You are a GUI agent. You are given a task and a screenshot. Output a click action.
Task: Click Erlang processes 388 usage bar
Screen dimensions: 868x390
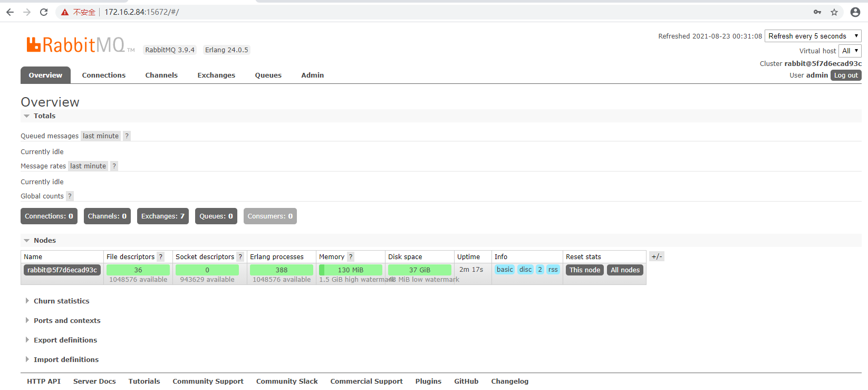[x=282, y=270]
